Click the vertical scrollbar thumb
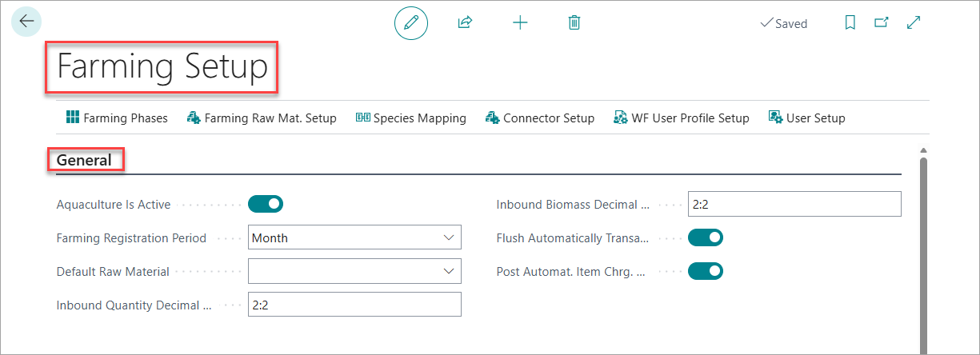 pos(923,256)
